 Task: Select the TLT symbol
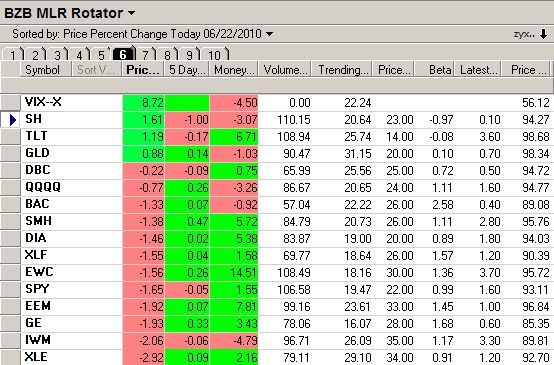(x=36, y=136)
